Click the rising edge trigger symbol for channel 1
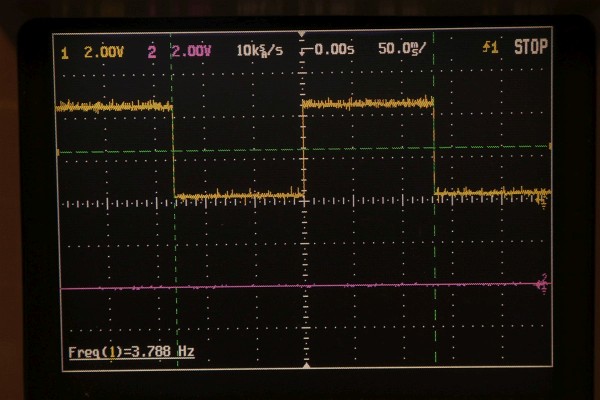The height and width of the screenshot is (400, 600). coord(488,47)
